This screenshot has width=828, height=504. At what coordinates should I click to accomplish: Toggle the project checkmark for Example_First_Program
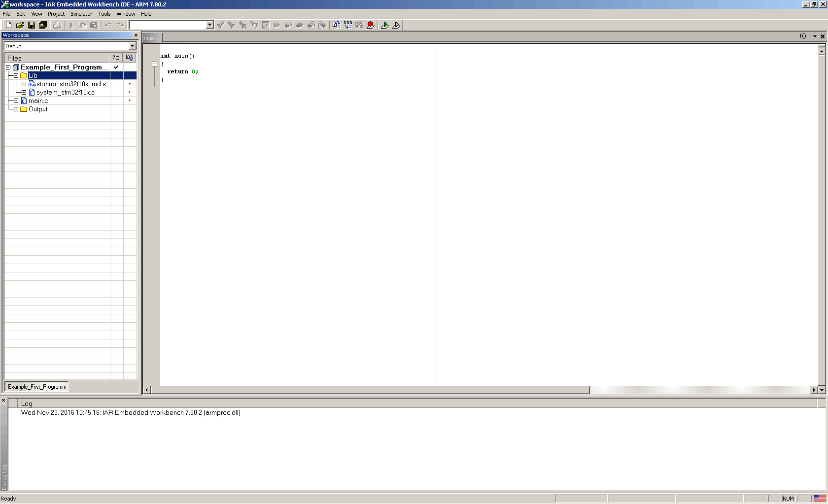pos(116,67)
